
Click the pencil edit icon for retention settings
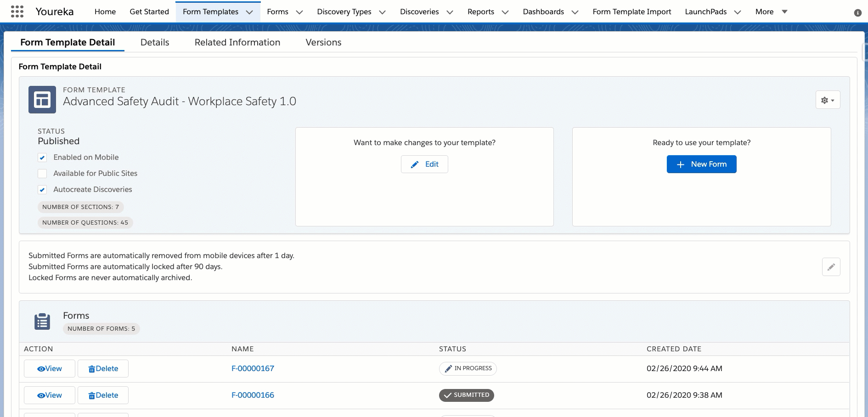(831, 267)
